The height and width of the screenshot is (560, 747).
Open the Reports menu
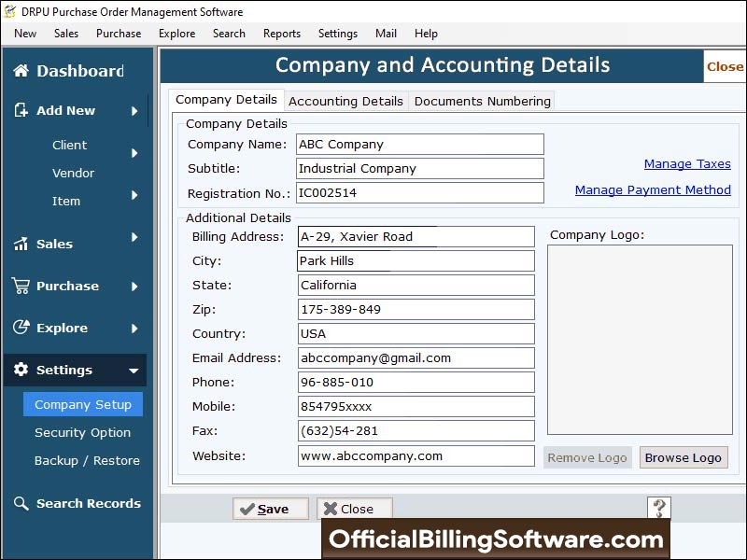click(x=281, y=34)
